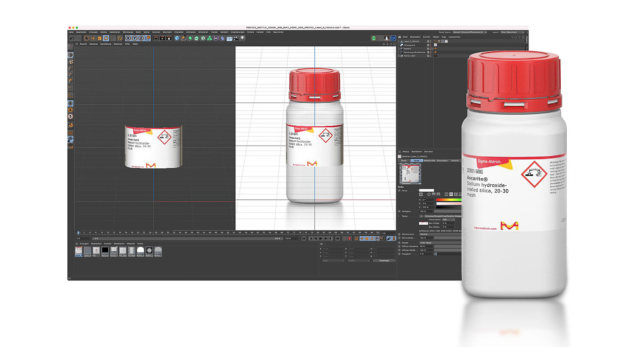
Task: Open the MoGraph menu
Action: [167, 32]
